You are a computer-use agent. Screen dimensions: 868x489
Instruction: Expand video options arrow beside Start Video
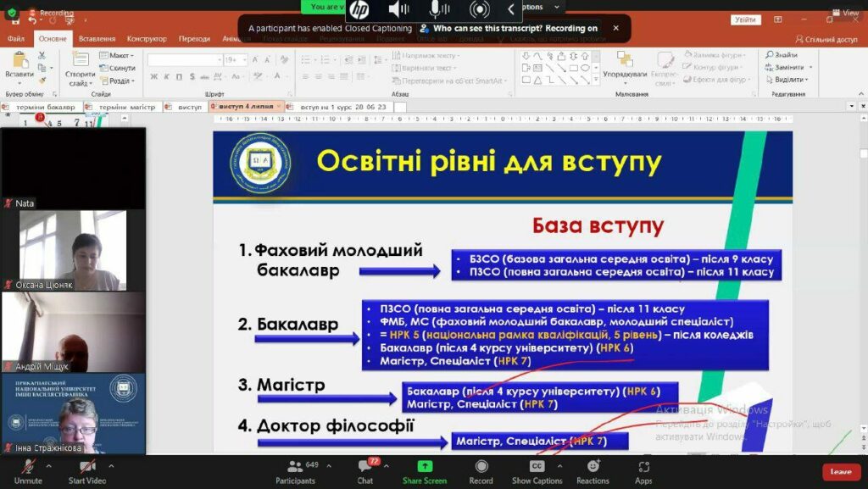click(x=111, y=465)
